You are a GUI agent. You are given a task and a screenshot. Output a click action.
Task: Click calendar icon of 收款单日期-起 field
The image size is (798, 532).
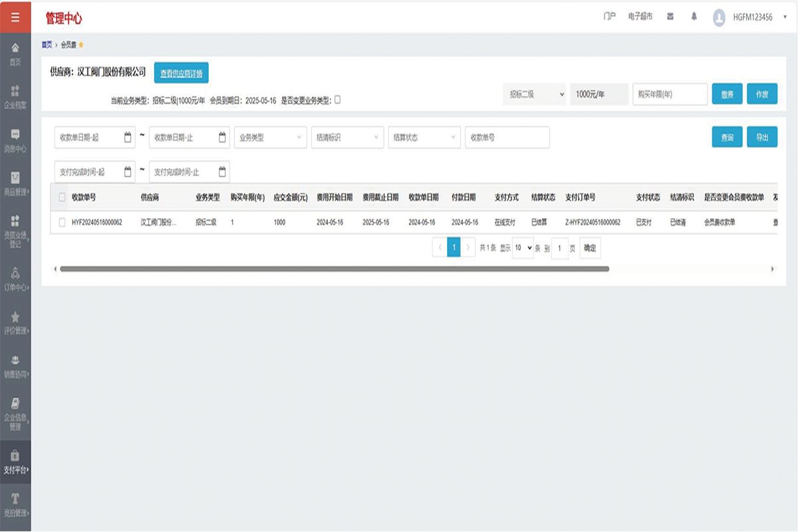[128, 138]
